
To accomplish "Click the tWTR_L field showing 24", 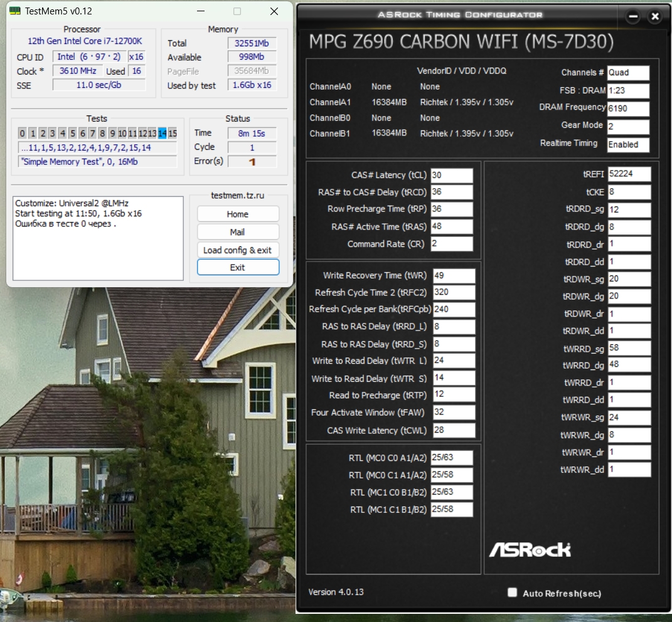I will click(454, 361).
